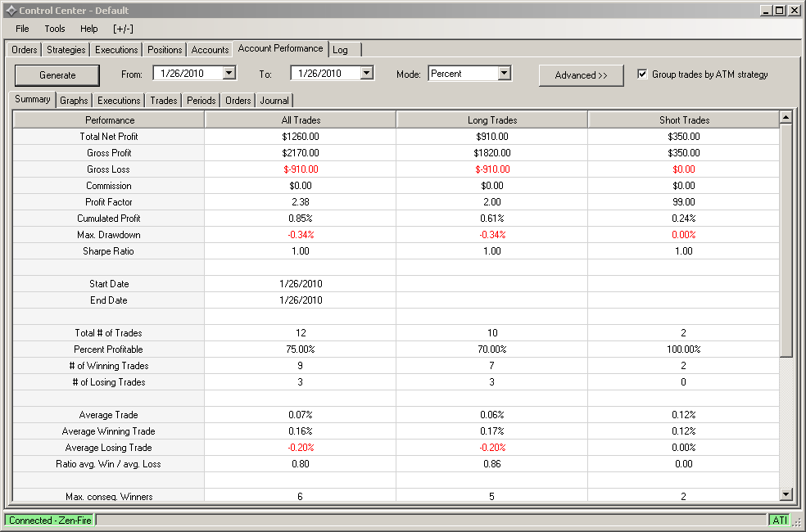
Task: Click the Performance column header
Action: 109,120
